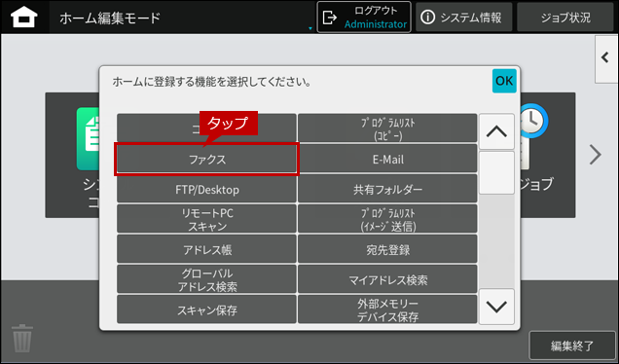
Task: Select 共有フォルダー function
Action: pos(387,190)
